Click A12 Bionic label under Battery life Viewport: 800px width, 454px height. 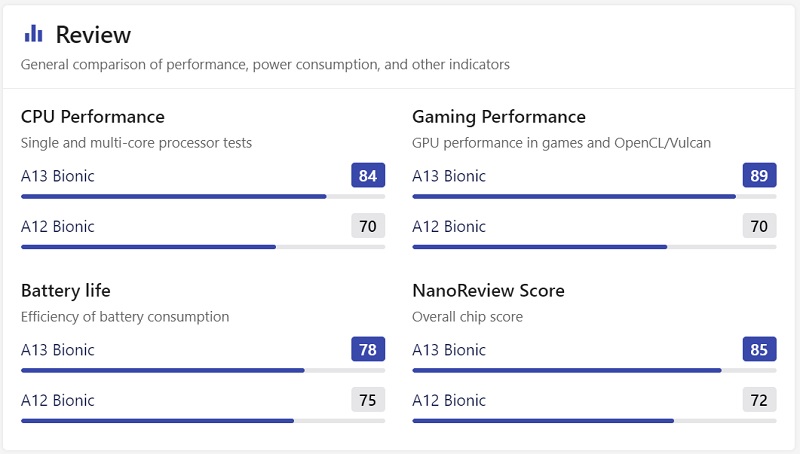58,400
